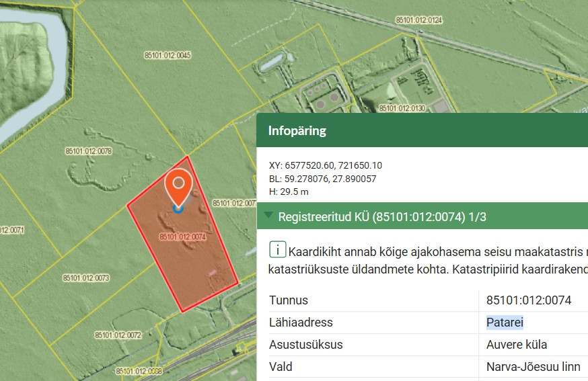Collapse the Registreeritud KÜ section triangle

[269, 216]
